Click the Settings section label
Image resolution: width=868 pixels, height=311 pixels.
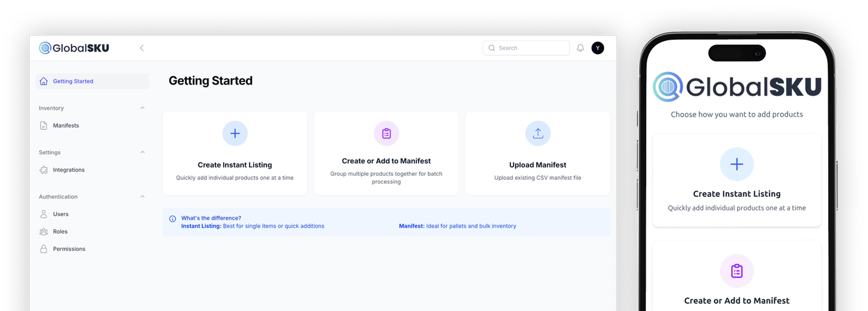(49, 152)
